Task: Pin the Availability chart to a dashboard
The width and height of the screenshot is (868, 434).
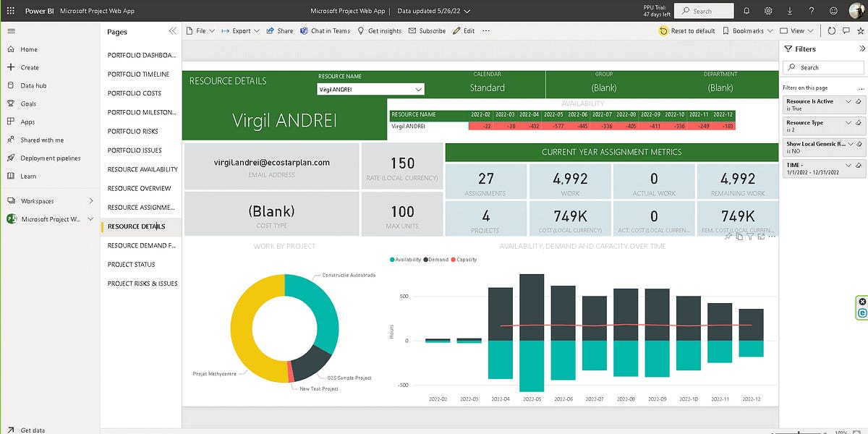Action: tap(728, 236)
